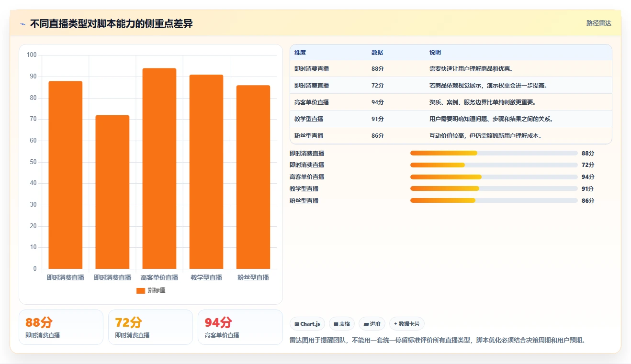Click the 粉丝型直播 x-axis label under the chart

(253, 277)
